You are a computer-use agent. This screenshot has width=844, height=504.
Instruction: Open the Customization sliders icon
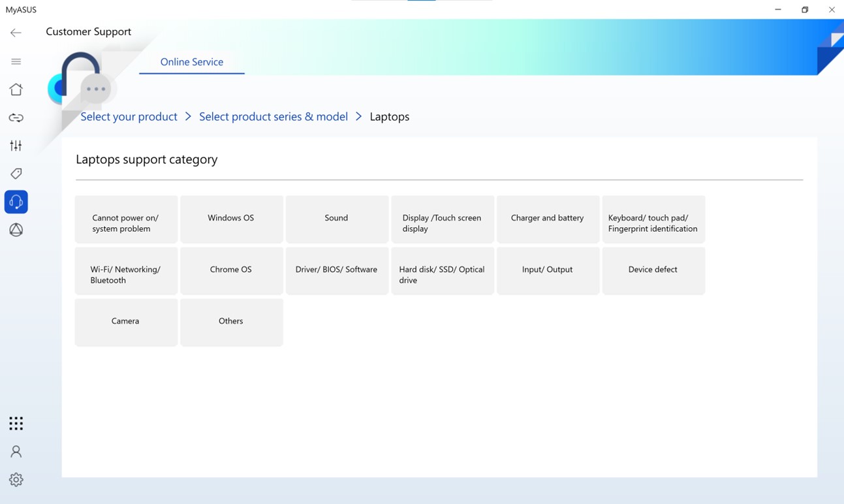(16, 146)
